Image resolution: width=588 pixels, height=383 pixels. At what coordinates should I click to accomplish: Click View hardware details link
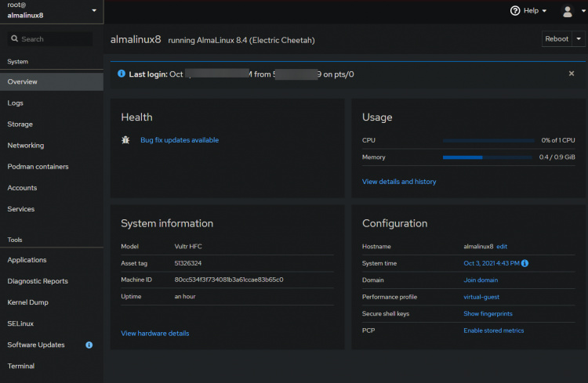click(154, 333)
